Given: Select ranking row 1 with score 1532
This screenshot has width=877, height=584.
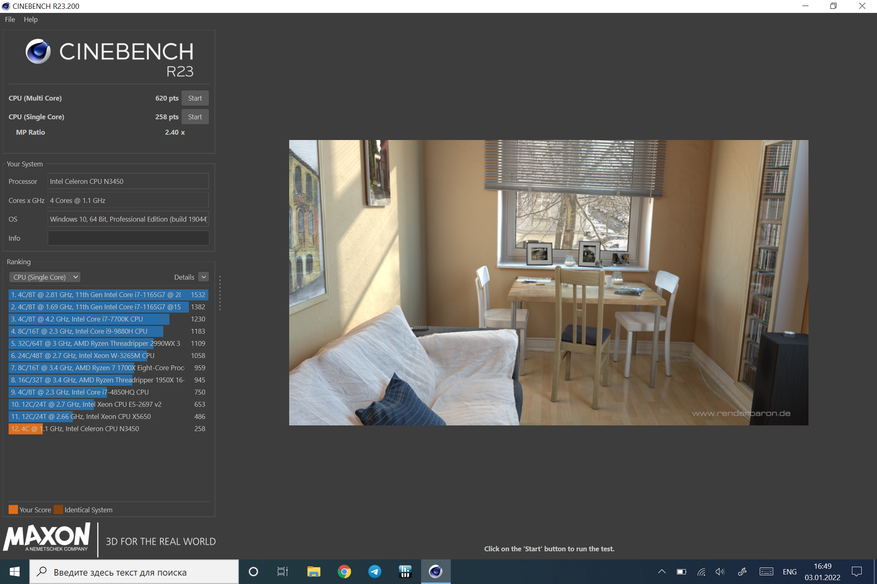Looking at the screenshot, I should click(x=109, y=295).
